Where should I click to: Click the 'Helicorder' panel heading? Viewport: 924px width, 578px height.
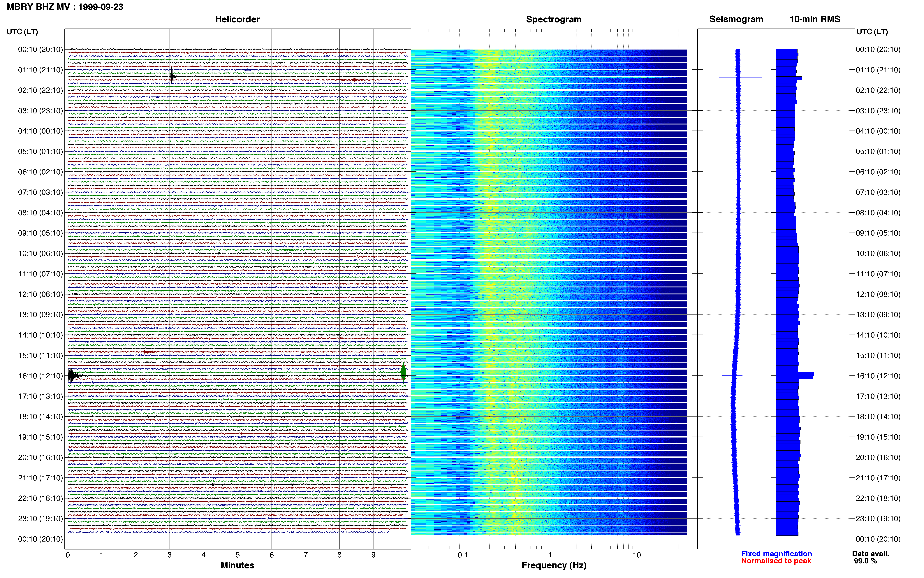click(x=237, y=20)
